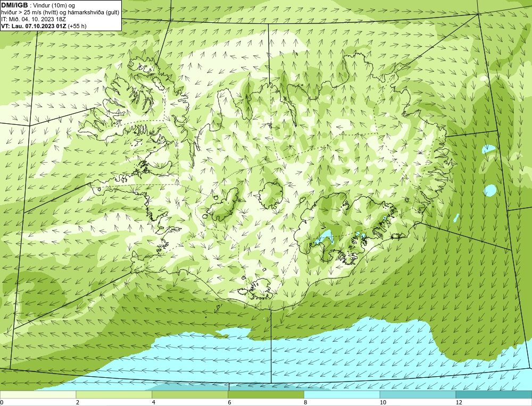Image resolution: width=532 pixels, height=406 pixels.
Task: Choose the 6–8 m/s dark green swatch
Action: [x=266, y=394]
